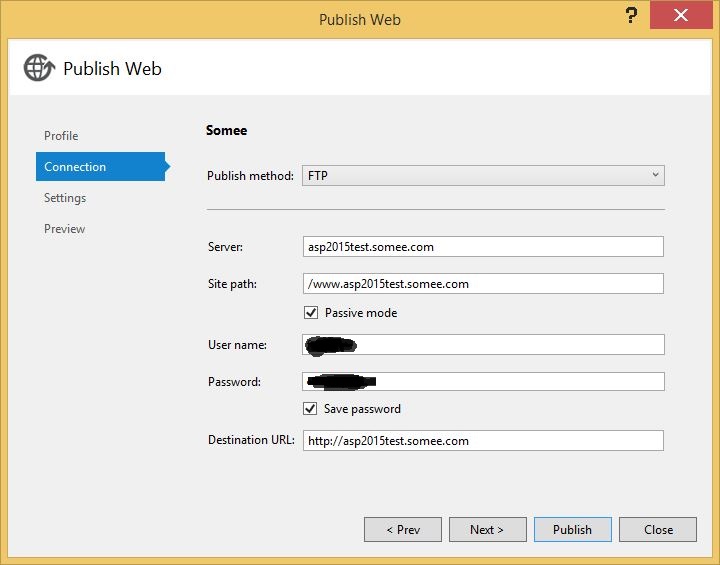The image size is (720, 565).
Task: Click the Site path label
Action: (232, 284)
